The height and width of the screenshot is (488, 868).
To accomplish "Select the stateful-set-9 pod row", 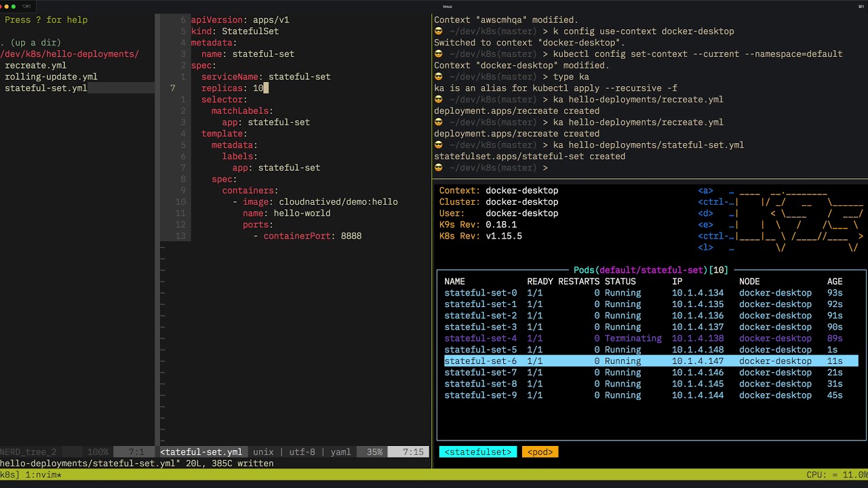I will (651, 395).
